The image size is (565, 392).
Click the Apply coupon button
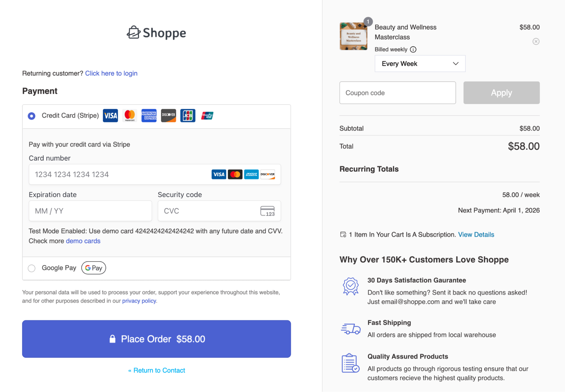pyautogui.click(x=501, y=92)
